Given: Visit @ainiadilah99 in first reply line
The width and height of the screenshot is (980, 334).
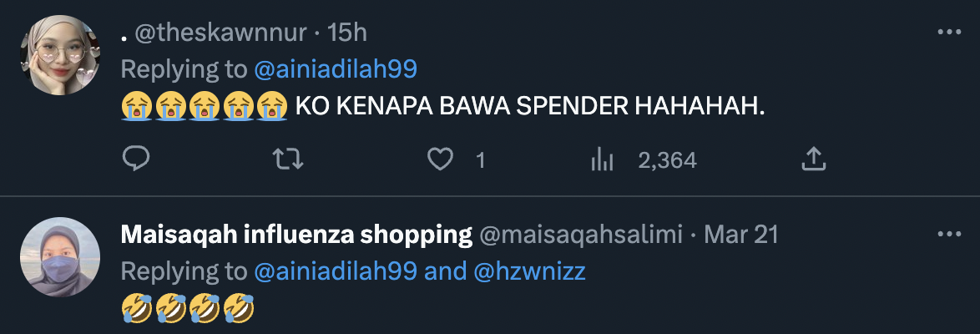Looking at the screenshot, I should click(336, 69).
